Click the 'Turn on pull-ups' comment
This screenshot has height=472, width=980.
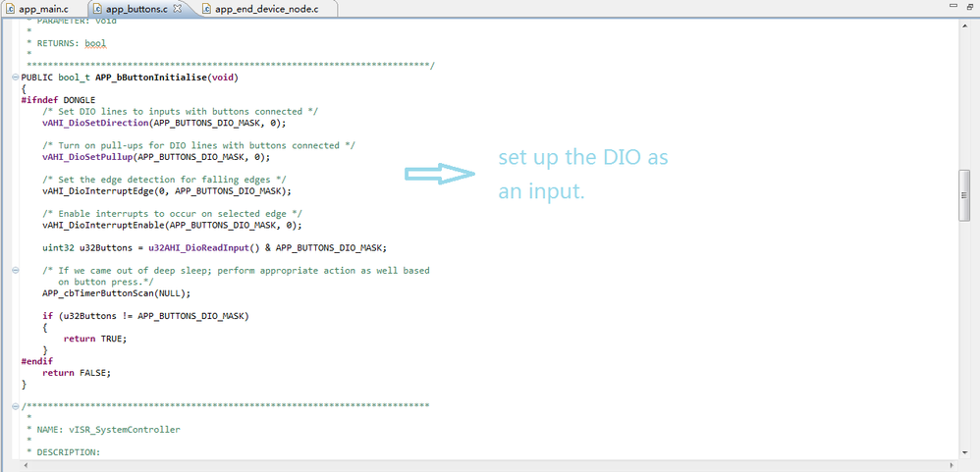[x=198, y=145]
